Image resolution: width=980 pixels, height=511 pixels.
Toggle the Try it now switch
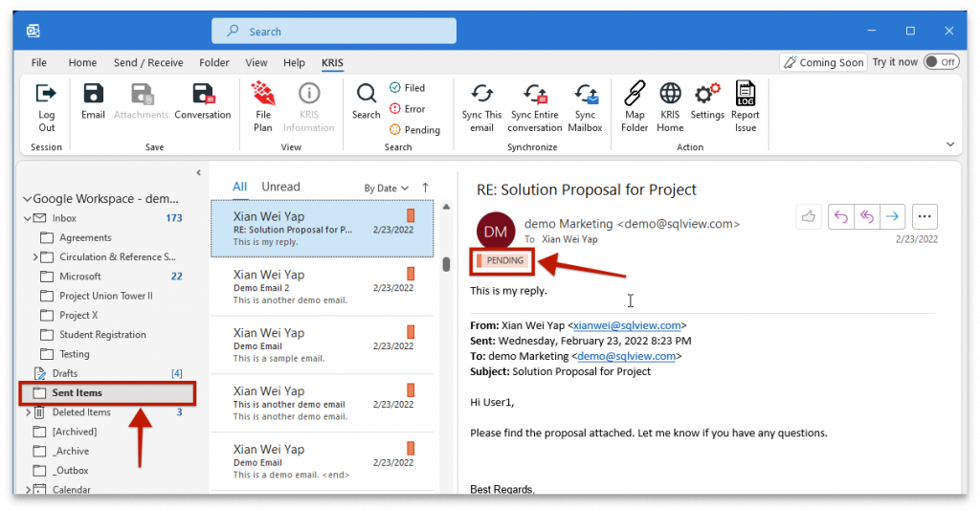tap(942, 62)
